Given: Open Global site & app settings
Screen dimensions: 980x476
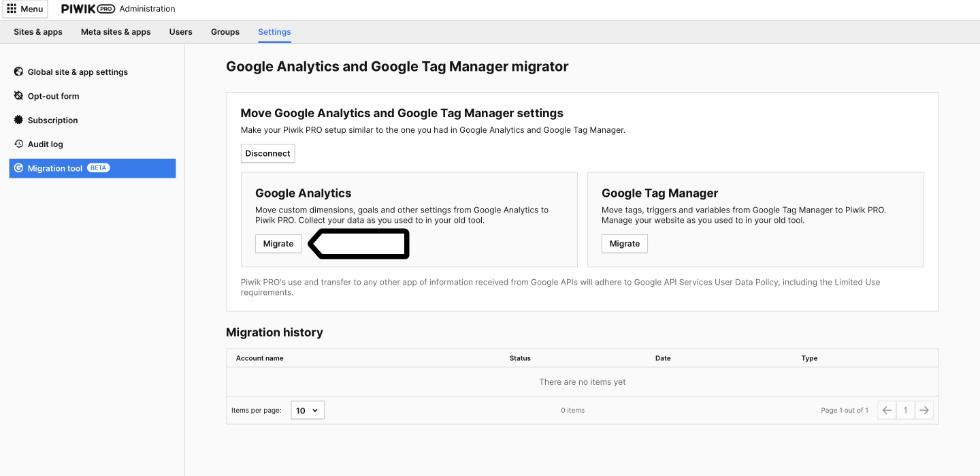Looking at the screenshot, I should click(78, 72).
